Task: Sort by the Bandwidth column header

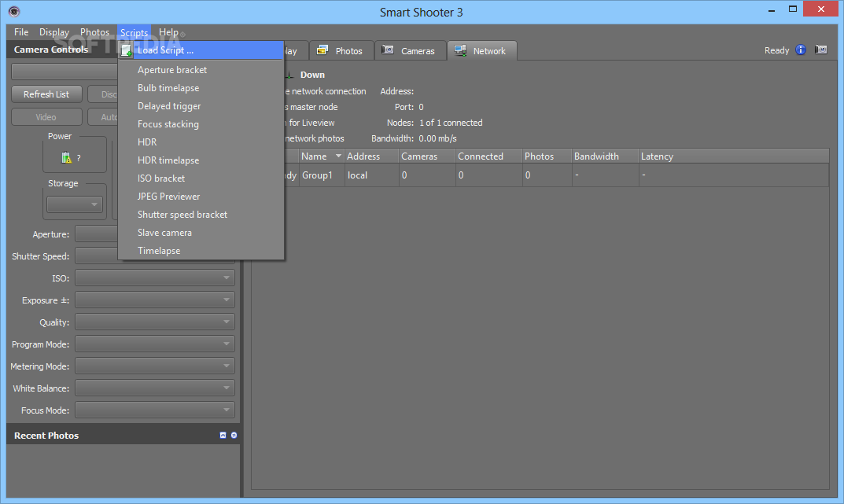Action: coord(605,156)
